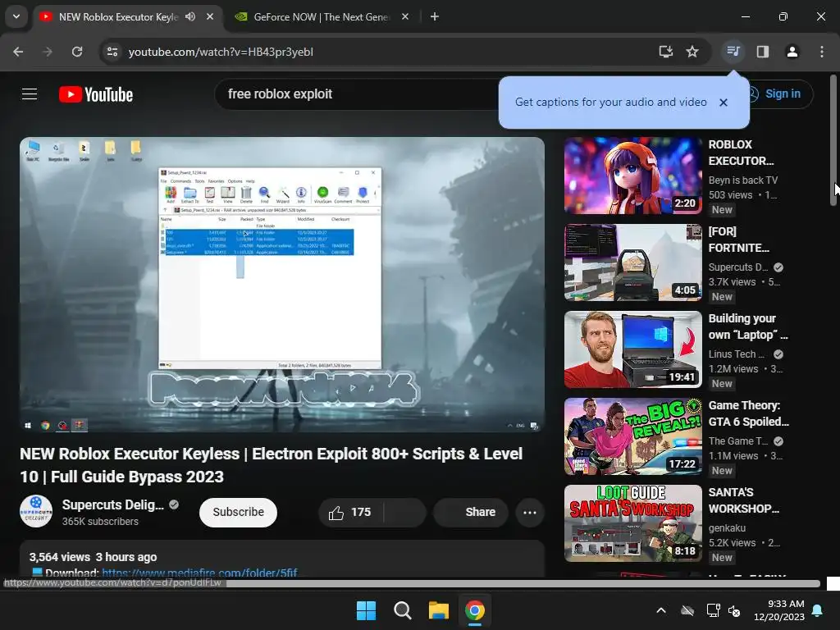
Task: Click 'Beyn is back TV' channel name
Action: pos(743,180)
